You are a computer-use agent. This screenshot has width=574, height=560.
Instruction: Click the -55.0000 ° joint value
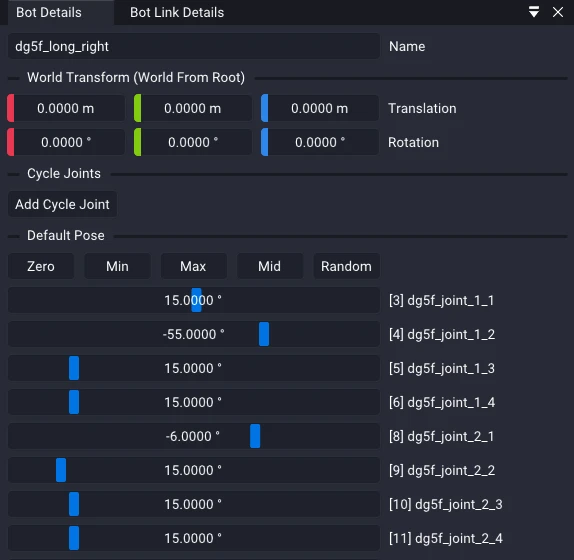point(193,334)
